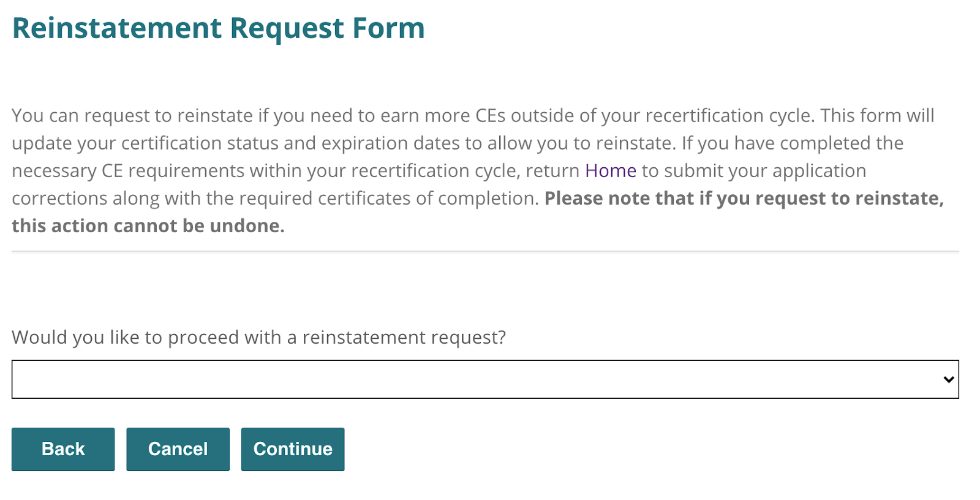Click "to submit your application" text
Image resolution: width=980 pixels, height=500 pixels.
(753, 171)
